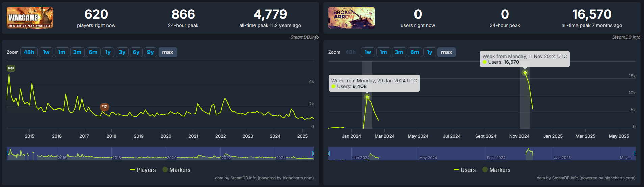Set Wargame chart zoom to 3m
The image size is (644, 187).
pyautogui.click(x=77, y=52)
